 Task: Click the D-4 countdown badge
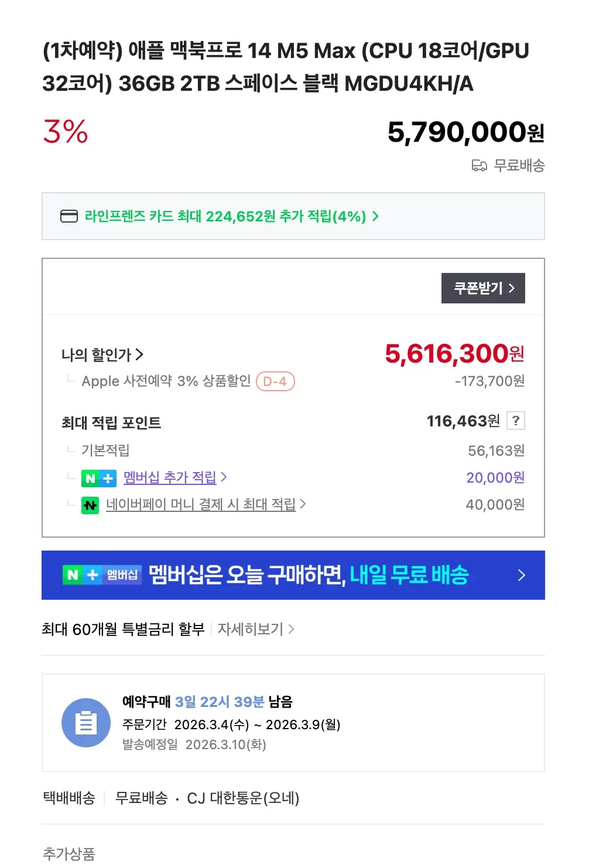pyautogui.click(x=275, y=382)
